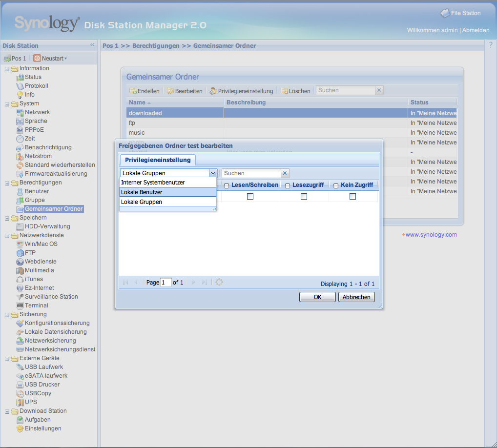Collapse the Netzwerkdienste tree node
Screen dimensions: 497x448
coord(7,235)
